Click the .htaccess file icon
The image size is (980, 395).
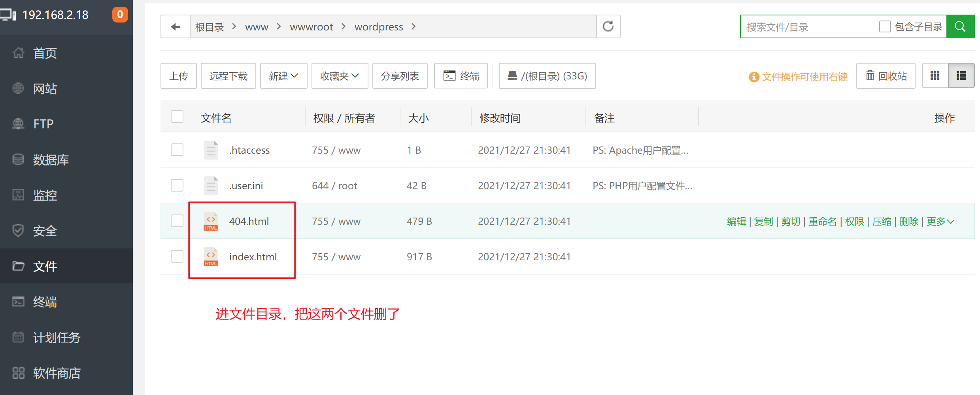[x=211, y=150]
